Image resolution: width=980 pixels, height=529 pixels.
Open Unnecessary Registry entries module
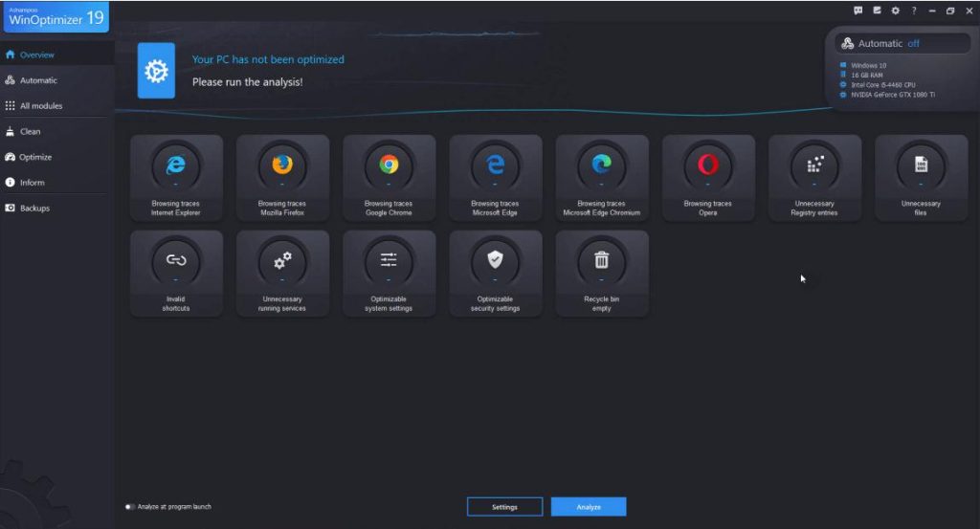point(814,178)
